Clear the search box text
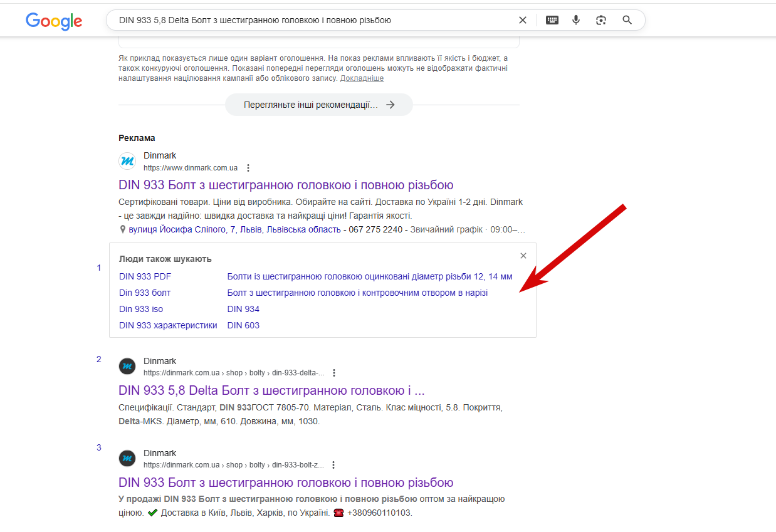The image size is (776, 532). point(523,20)
